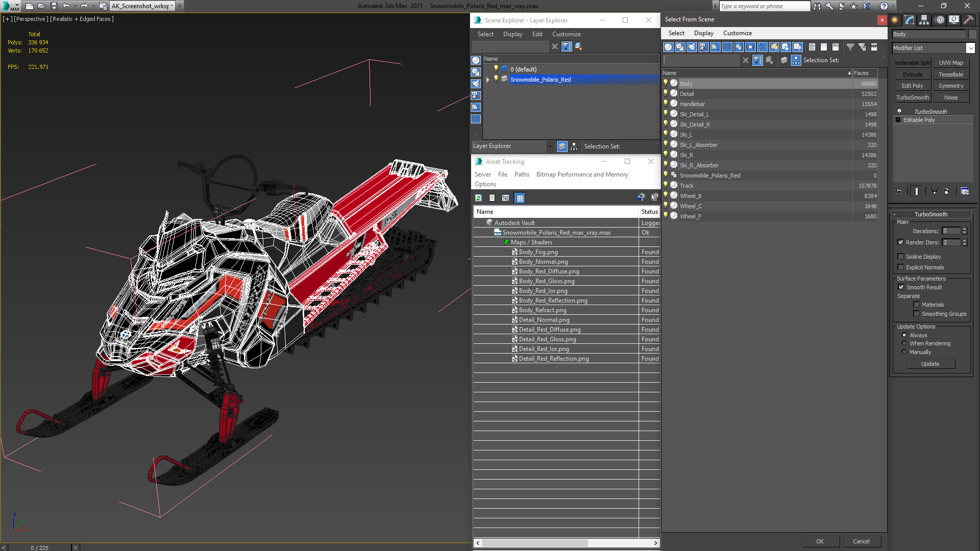Toggle helpers display filter in Select From Scene
This screenshot has height=551, width=980.
[715, 47]
